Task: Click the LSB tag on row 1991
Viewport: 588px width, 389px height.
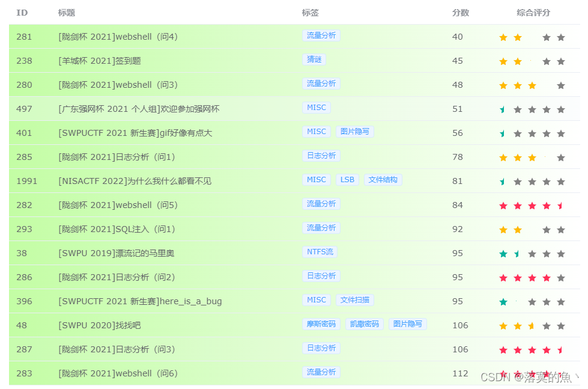Action: point(347,180)
